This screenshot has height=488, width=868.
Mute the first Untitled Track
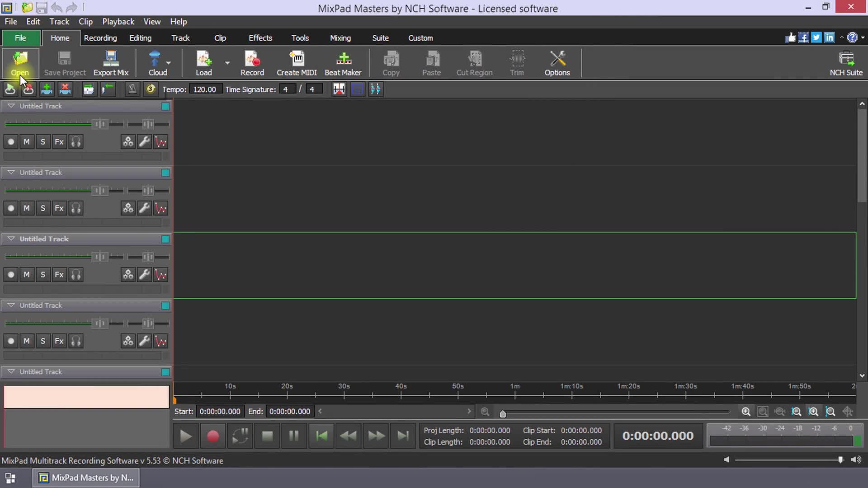tap(27, 142)
